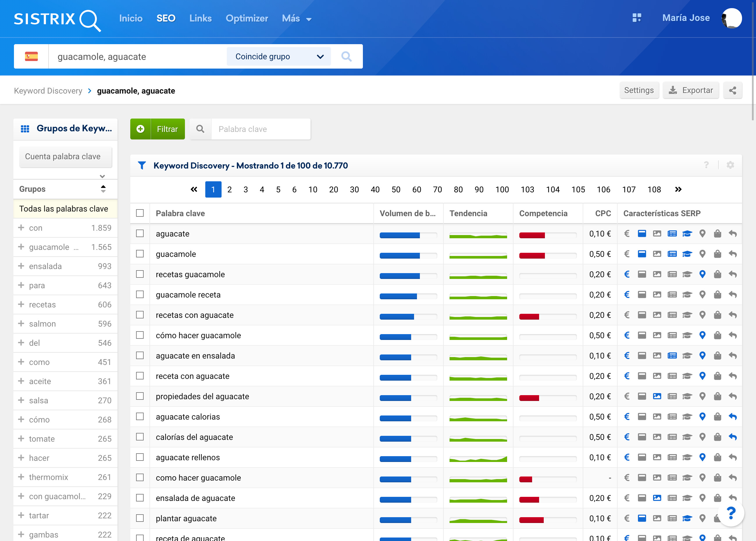Go to results page 5
This screenshot has width=756, height=541.
[278, 189]
